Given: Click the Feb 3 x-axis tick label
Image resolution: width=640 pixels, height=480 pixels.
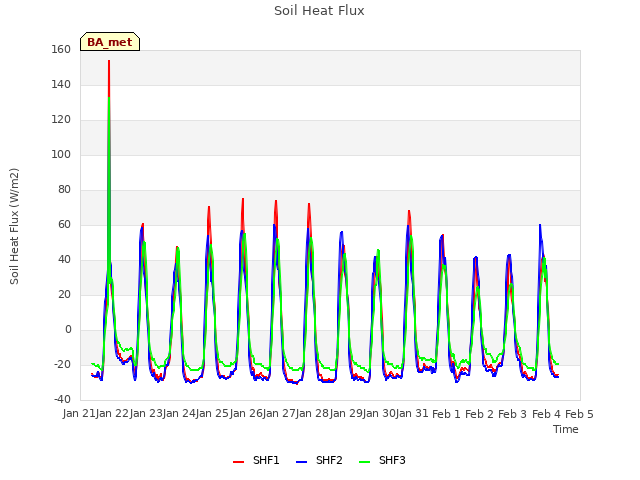Looking at the screenshot, I should tap(513, 414).
